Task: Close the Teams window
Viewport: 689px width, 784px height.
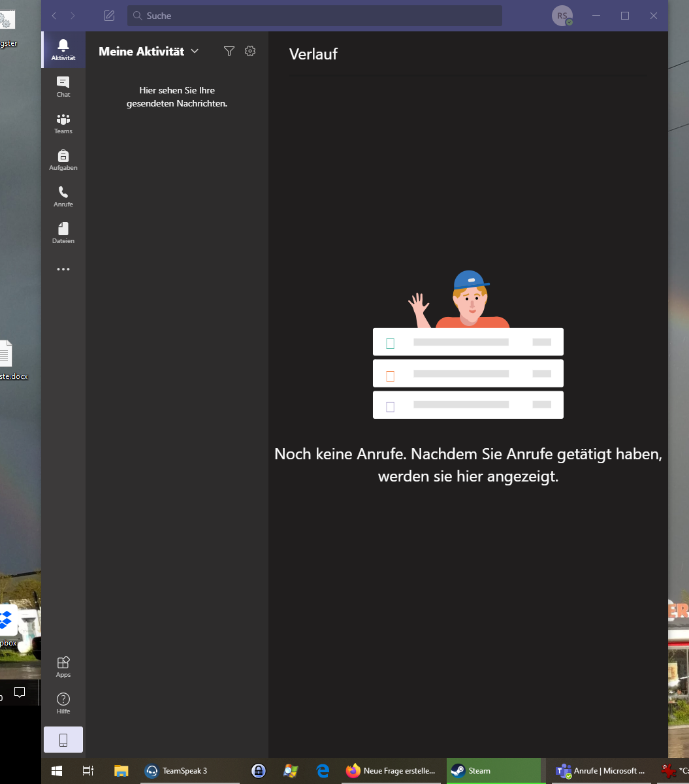Action: (x=654, y=16)
